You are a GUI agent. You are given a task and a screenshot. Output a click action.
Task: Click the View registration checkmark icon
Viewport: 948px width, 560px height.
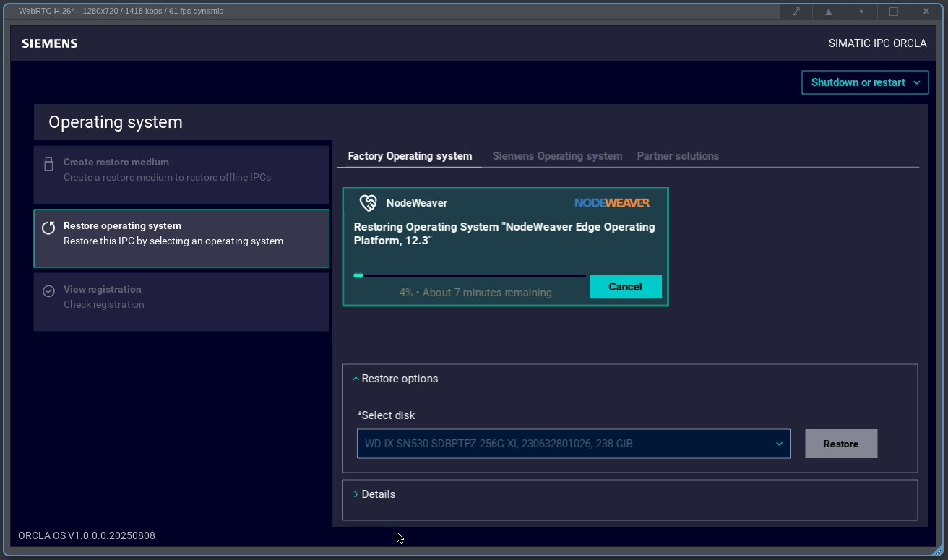click(48, 291)
